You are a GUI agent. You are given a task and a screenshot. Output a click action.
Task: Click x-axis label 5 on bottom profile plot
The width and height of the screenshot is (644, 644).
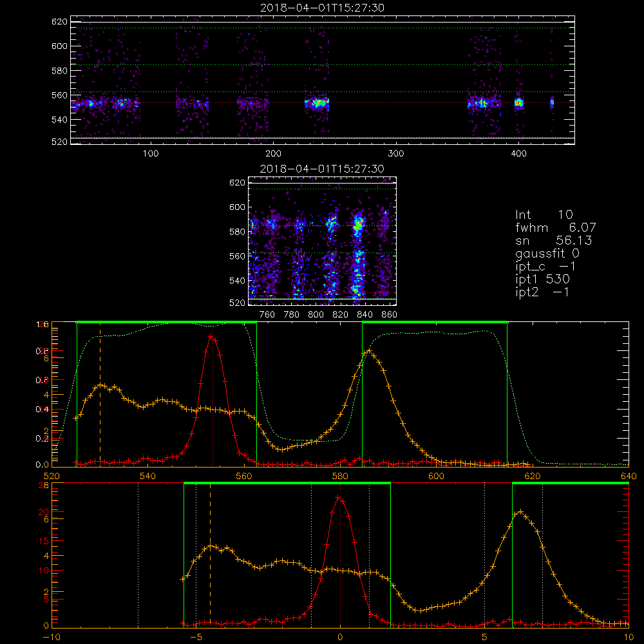point(485,638)
